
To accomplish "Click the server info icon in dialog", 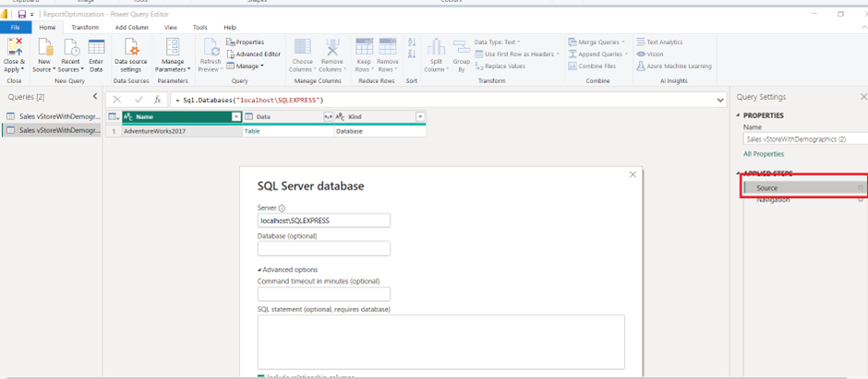I will (x=282, y=209).
